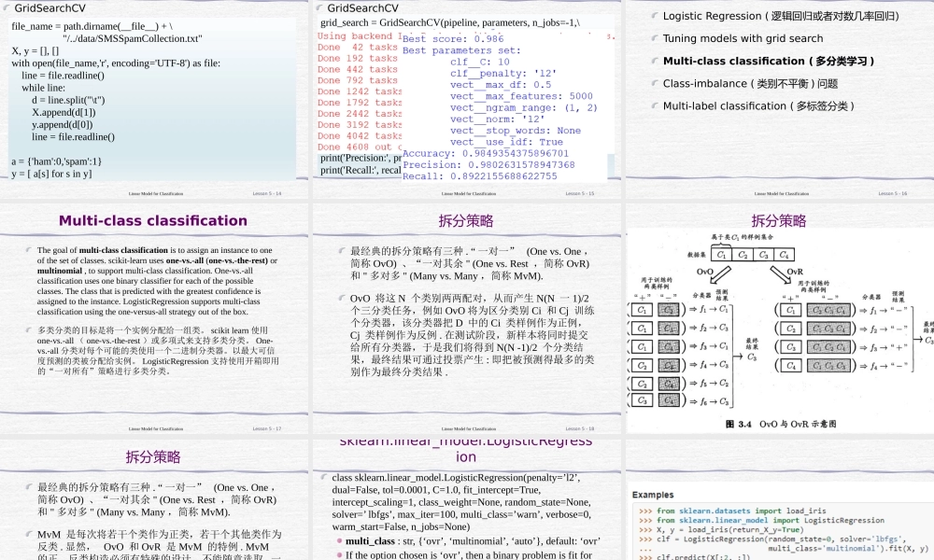Click the 'Accuracy: 0.9849354375896701' line

(x=486, y=154)
